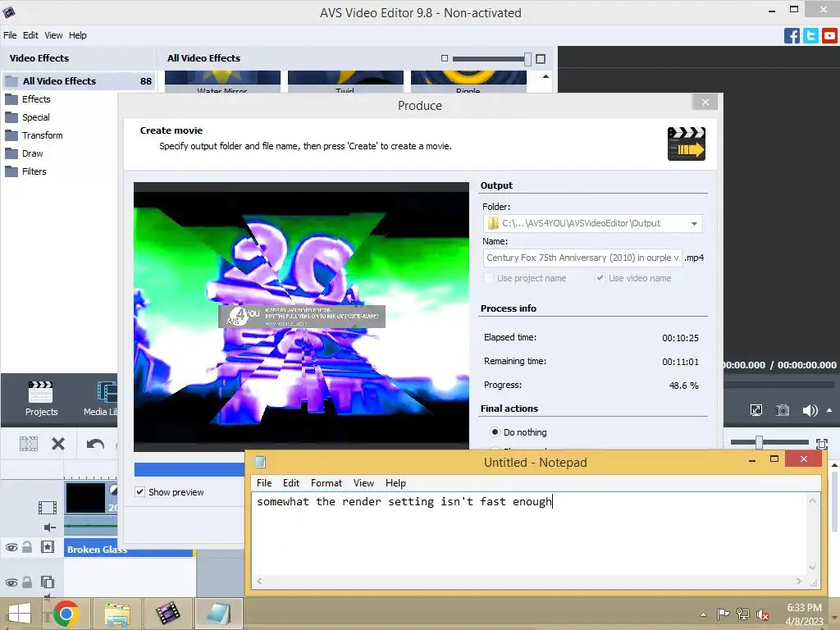The width and height of the screenshot is (840, 630).
Task: Click the Action Center flag tray icon
Action: (723, 614)
